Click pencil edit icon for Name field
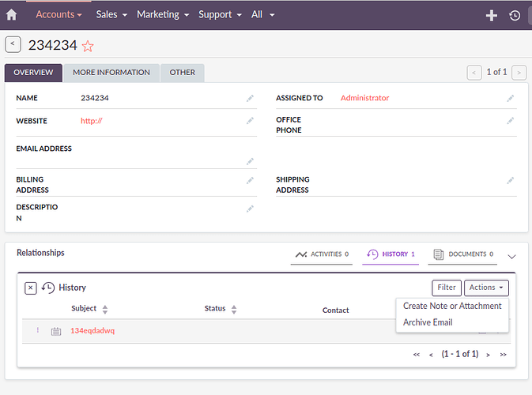Viewport: 532px width, 395px height. coord(250,99)
